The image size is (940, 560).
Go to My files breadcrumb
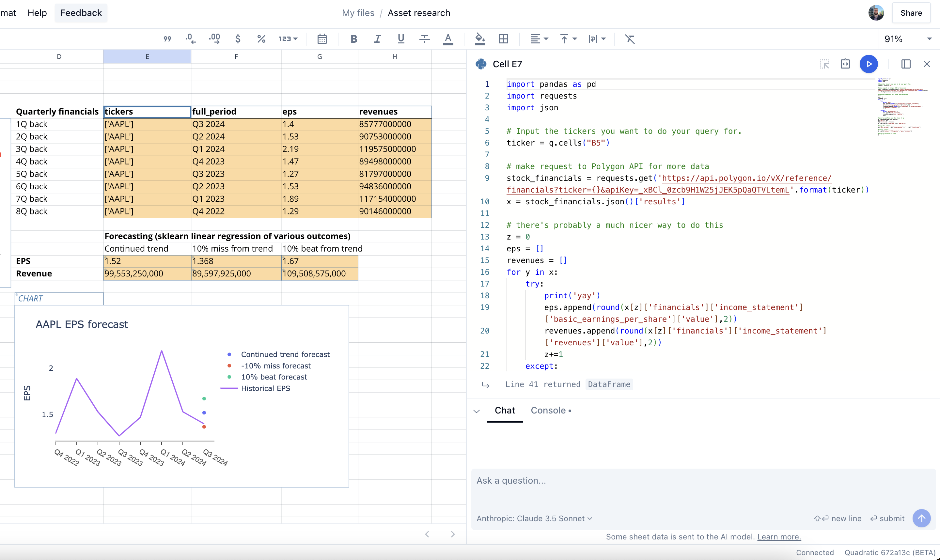[x=358, y=13]
